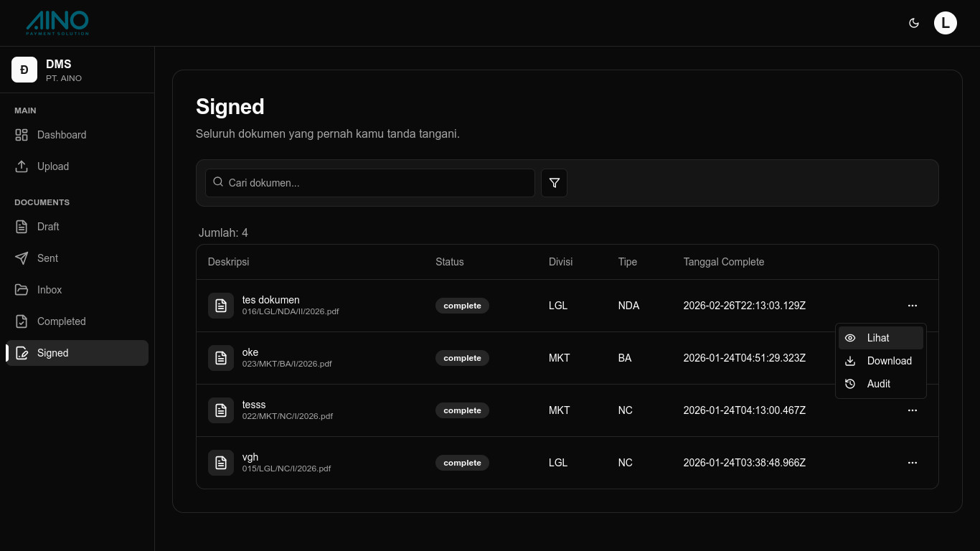The image size is (980, 551).
Task: Click the file icon for the oke document
Action: [221, 358]
